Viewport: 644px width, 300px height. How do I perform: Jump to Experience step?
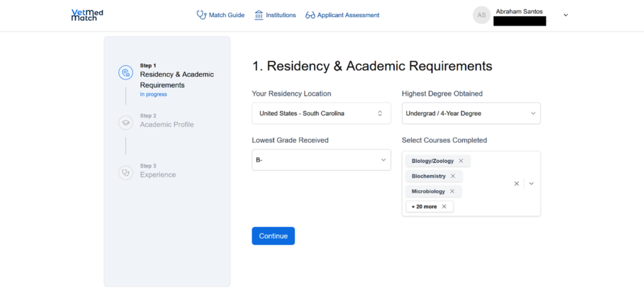click(x=158, y=175)
